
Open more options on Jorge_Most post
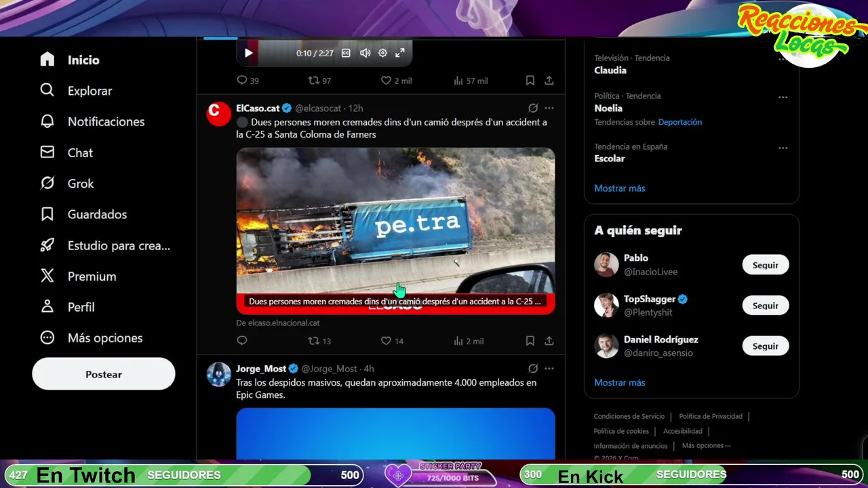549,369
